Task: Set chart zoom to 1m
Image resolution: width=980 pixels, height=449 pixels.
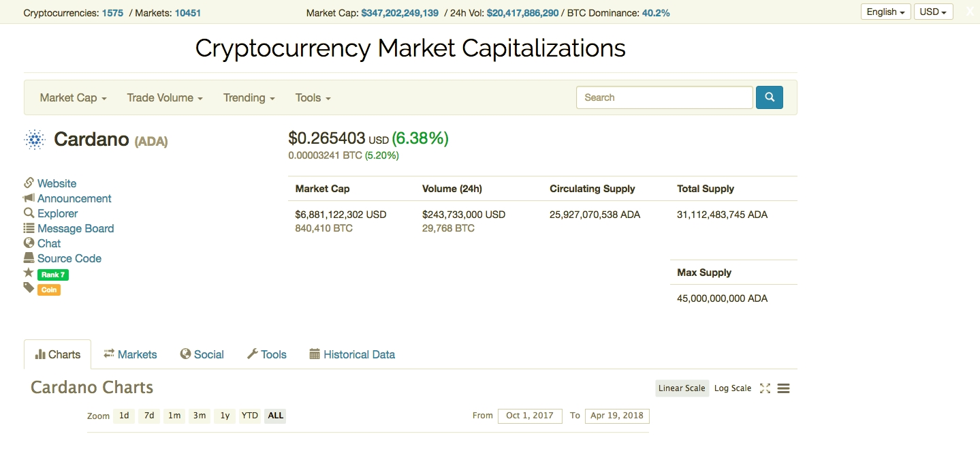Action: click(x=174, y=416)
